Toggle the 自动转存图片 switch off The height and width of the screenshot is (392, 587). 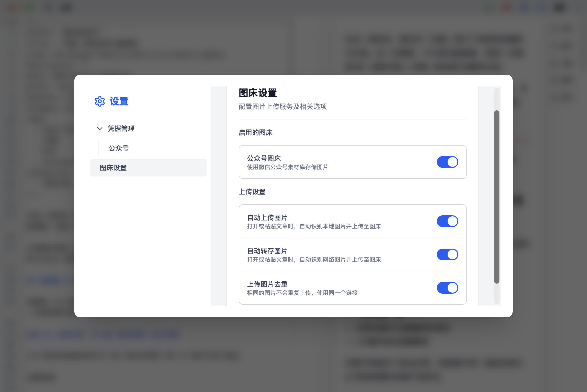(x=447, y=254)
